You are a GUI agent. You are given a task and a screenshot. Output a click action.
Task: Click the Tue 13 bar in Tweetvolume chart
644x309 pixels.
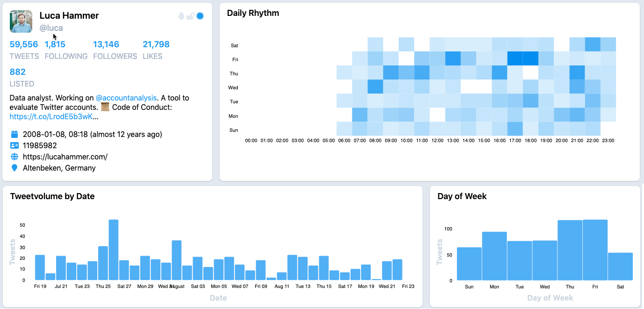[303, 268]
